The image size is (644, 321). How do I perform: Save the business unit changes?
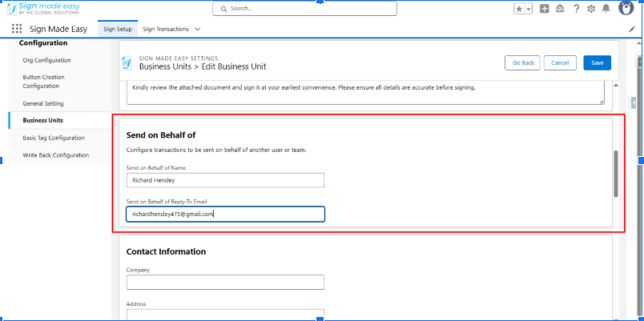click(598, 62)
